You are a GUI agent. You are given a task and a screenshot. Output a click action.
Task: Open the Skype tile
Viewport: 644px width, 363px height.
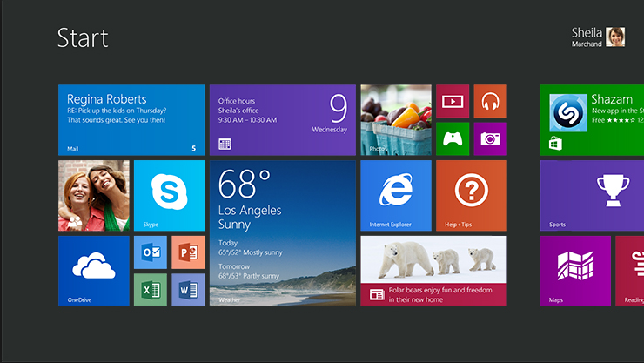click(169, 195)
